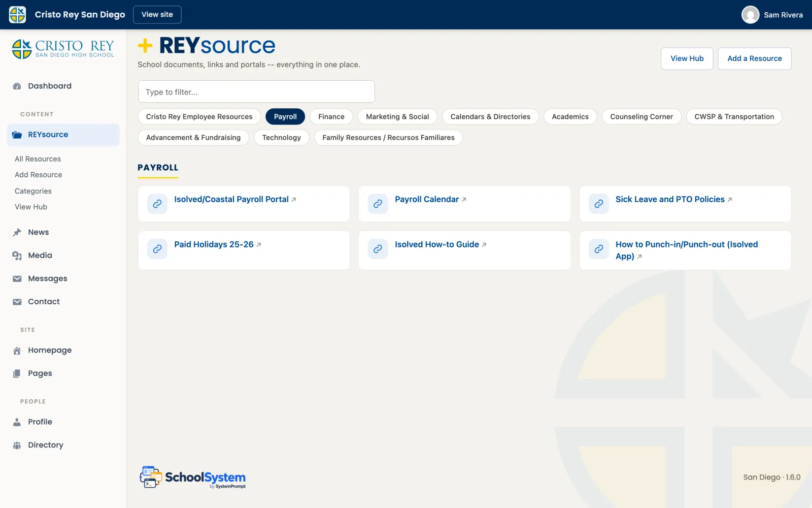This screenshot has width=812, height=508.
Task: Open Categories in the sidebar
Action: pos(33,191)
